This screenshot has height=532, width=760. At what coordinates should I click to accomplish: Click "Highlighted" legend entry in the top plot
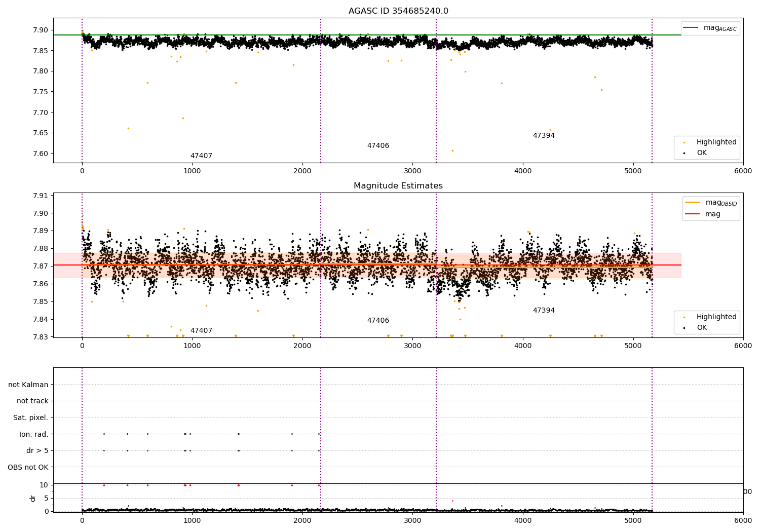point(716,142)
